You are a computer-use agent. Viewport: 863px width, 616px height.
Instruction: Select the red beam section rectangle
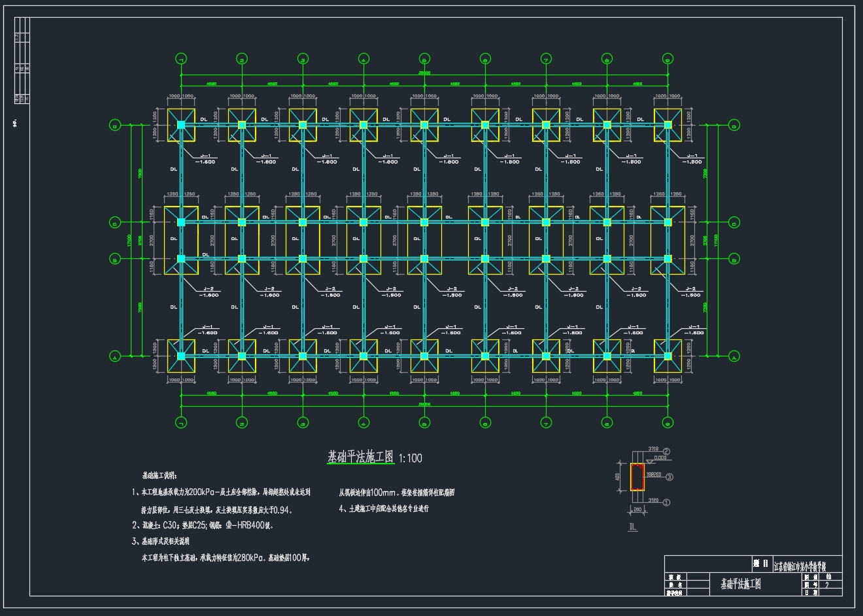pos(637,477)
